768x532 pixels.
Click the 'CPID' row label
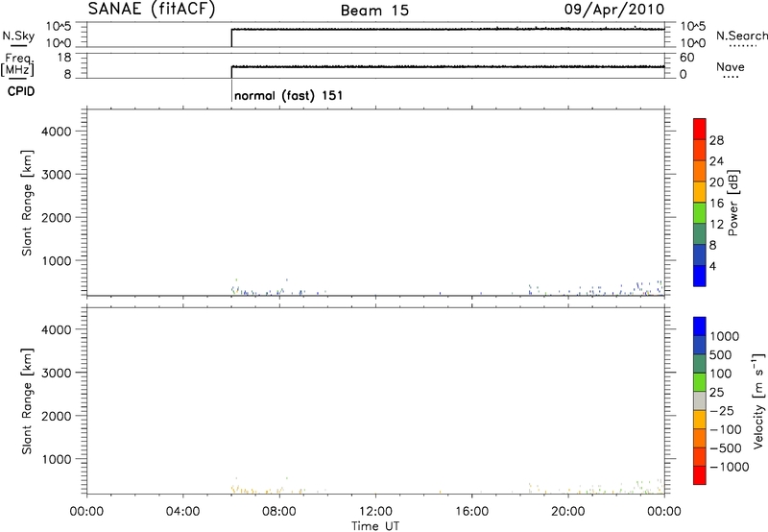[21, 91]
